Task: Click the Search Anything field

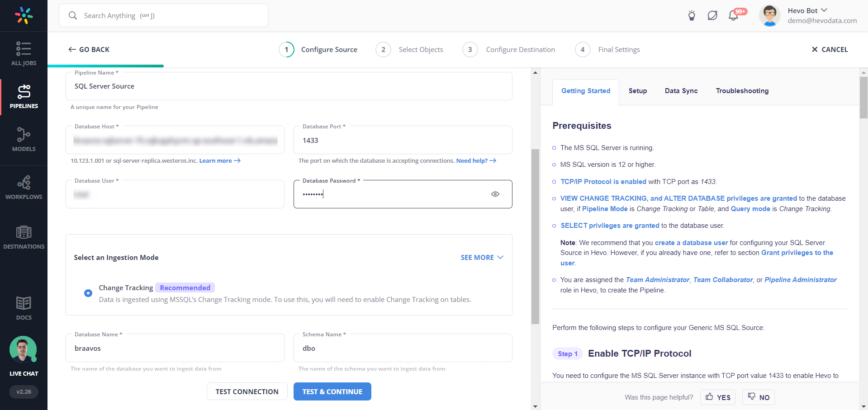Action: coord(163,15)
